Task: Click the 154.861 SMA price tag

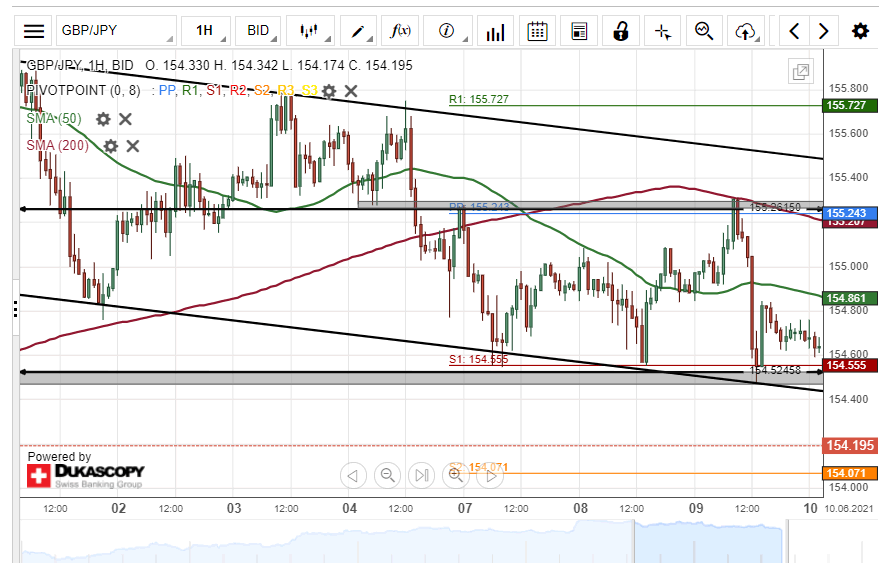Action: [x=850, y=298]
